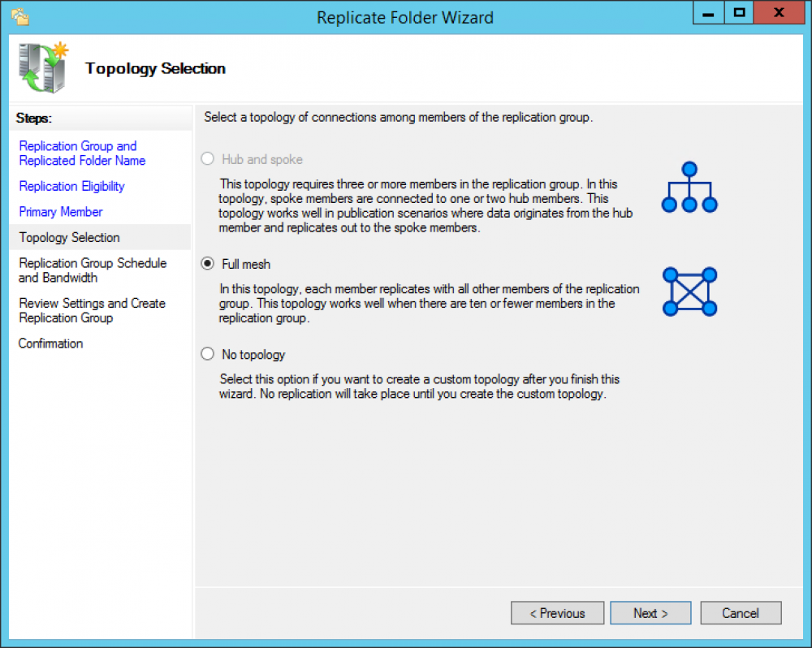Click the hub and spoke diagram icon
The width and height of the screenshot is (812, 648).
[689, 187]
